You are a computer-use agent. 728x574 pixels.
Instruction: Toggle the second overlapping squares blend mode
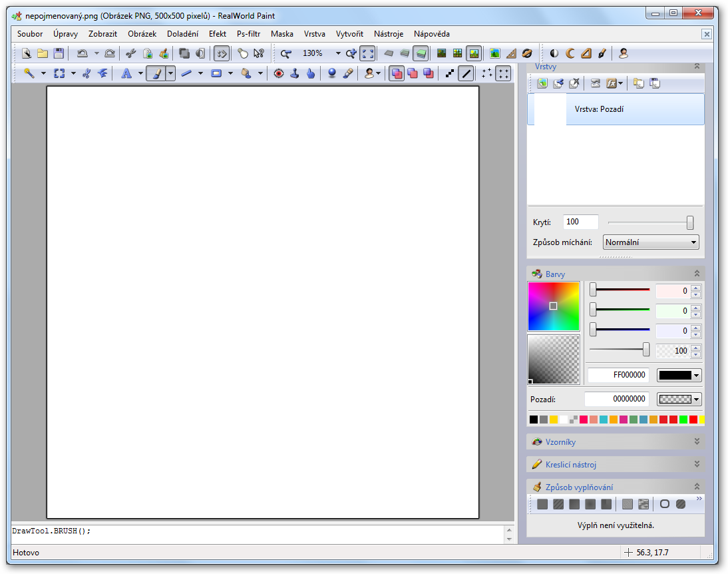(413, 73)
